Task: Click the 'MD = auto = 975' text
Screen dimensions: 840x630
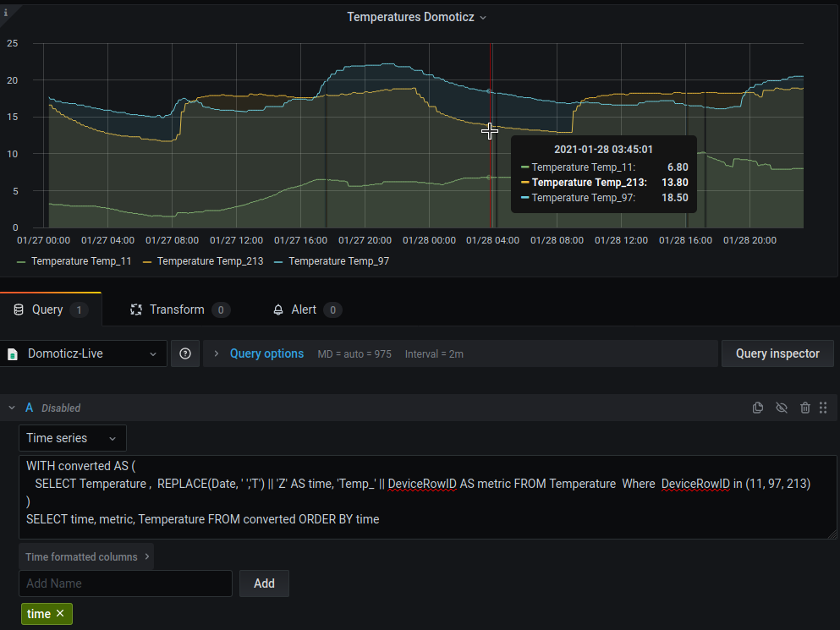Action: 354,354
